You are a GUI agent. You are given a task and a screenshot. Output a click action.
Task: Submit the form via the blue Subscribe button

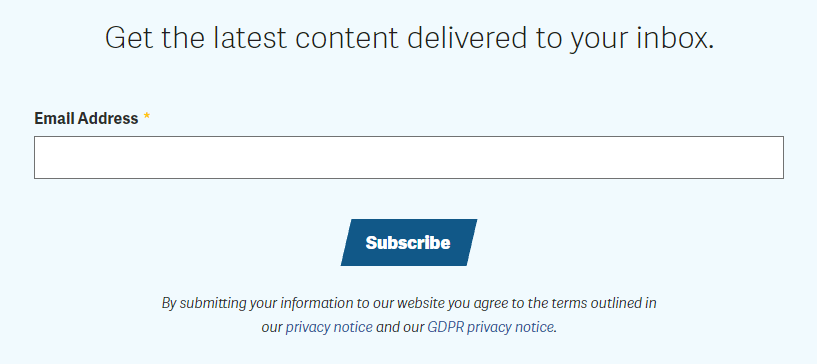(x=408, y=242)
